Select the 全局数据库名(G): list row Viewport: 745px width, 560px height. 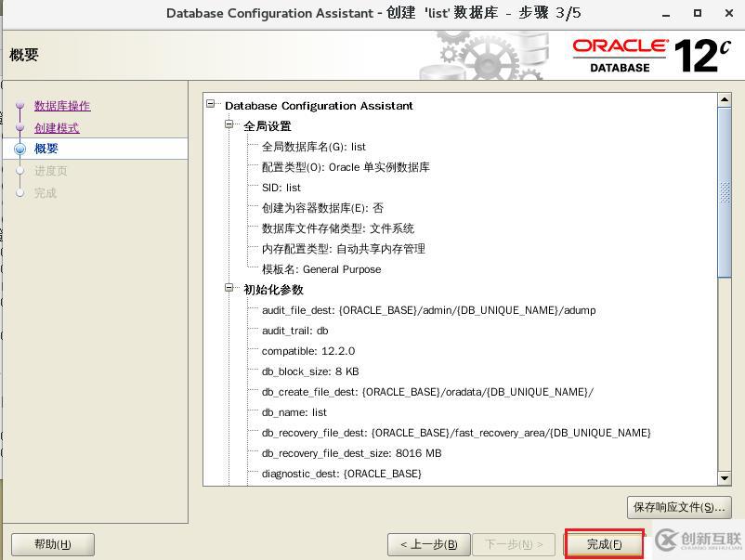[x=314, y=147]
